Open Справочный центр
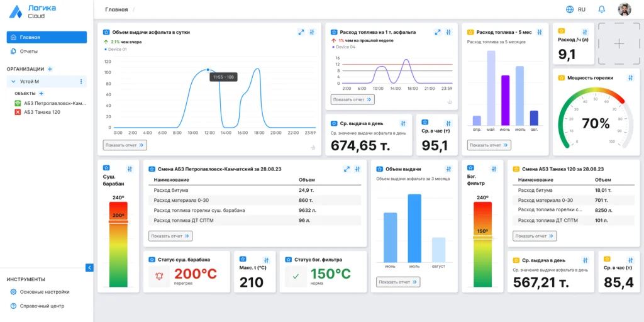The image size is (644, 322). tap(37, 306)
